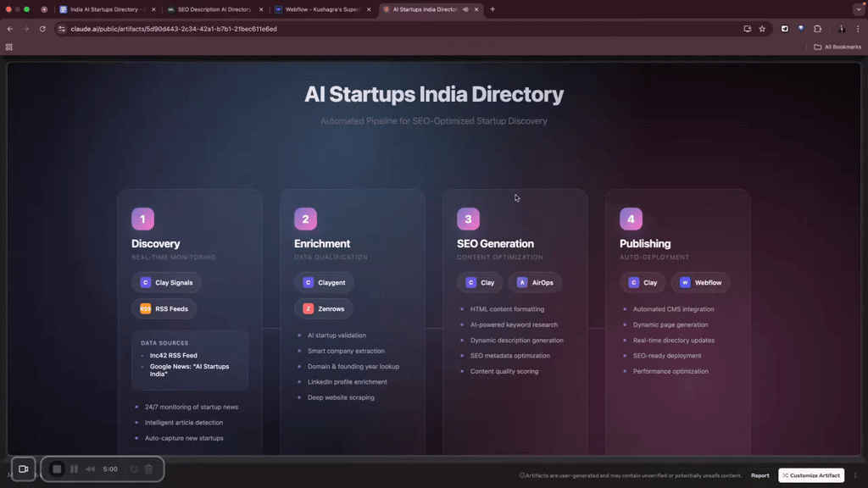The width and height of the screenshot is (868, 488).
Task: Open the three-dot menu beside Customize Artifact
Action: (855, 475)
